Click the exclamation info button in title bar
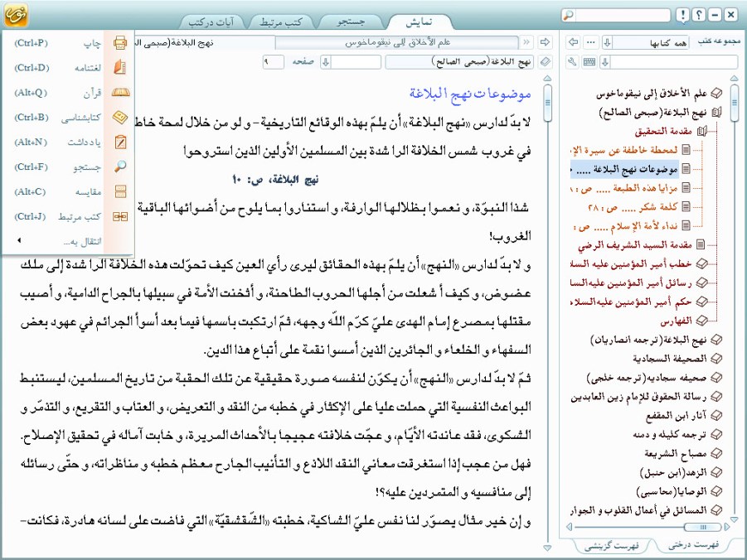The width and height of the screenshot is (747, 560). [682, 15]
